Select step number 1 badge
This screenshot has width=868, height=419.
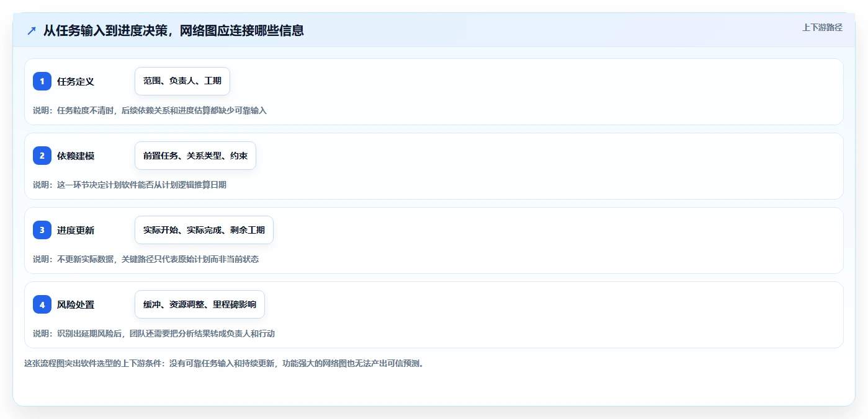click(42, 81)
